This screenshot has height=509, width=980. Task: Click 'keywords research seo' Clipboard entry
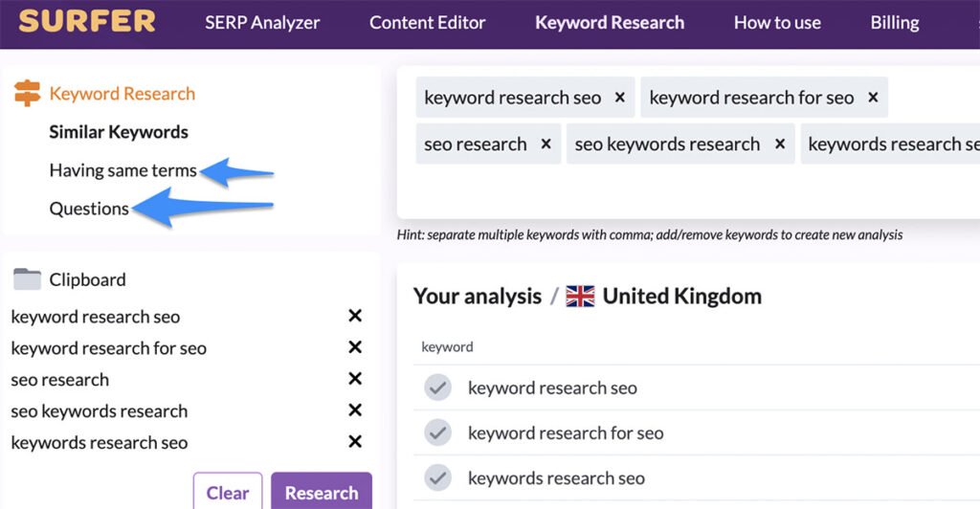click(x=100, y=442)
